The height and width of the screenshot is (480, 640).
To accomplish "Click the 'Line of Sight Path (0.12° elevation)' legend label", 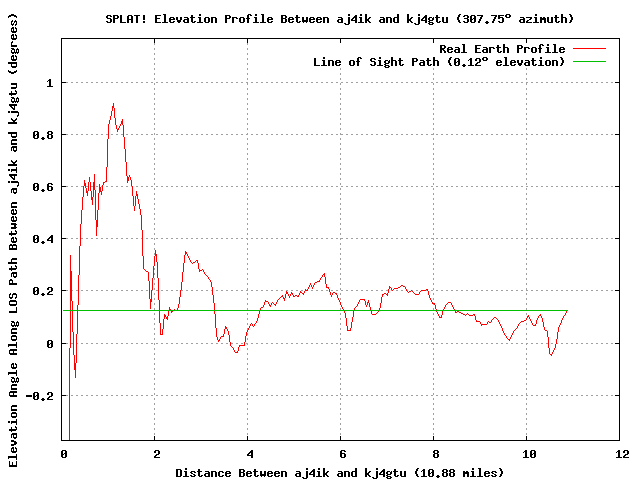I will point(439,62).
